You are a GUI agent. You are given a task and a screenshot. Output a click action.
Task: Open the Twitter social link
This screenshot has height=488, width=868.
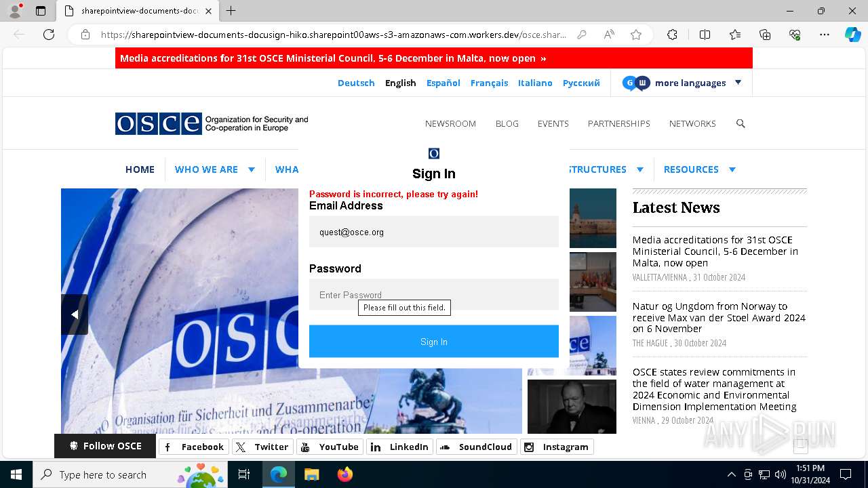pos(262,447)
